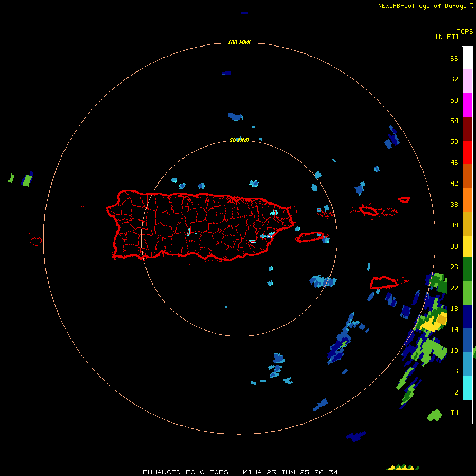476x476 pixels.
Task: Click the 58 value on the legend
Action: [x=454, y=100]
